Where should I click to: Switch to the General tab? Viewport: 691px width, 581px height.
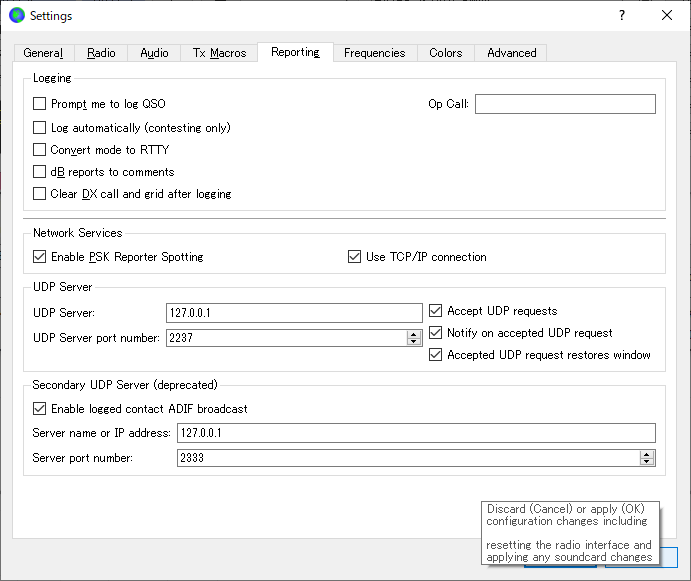point(43,53)
